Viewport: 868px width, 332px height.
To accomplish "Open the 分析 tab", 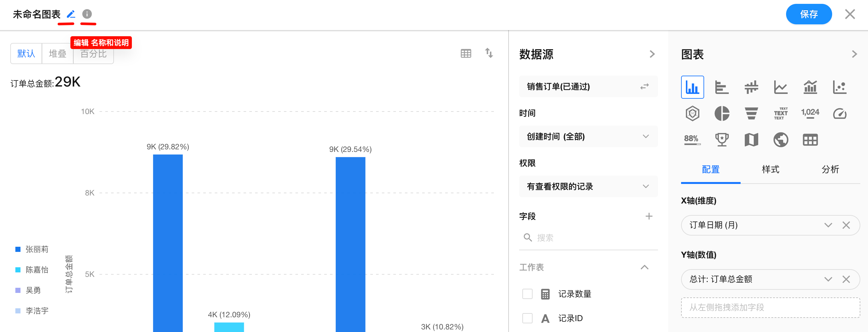I will (830, 170).
